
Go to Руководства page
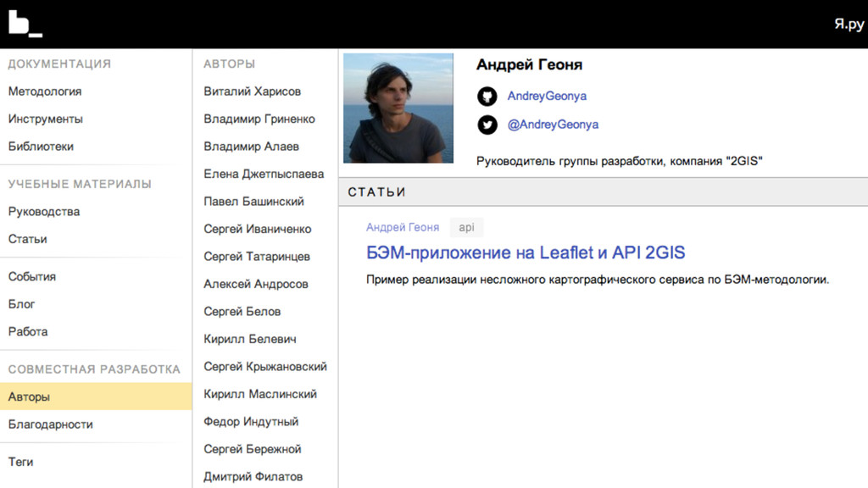(x=44, y=211)
